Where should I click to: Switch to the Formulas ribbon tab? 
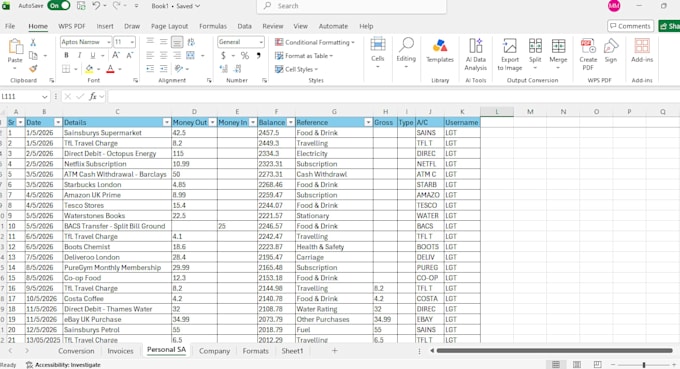point(212,26)
